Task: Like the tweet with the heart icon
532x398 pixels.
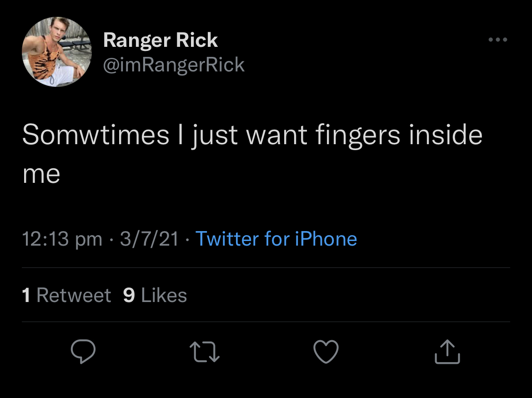Action: [x=326, y=353]
